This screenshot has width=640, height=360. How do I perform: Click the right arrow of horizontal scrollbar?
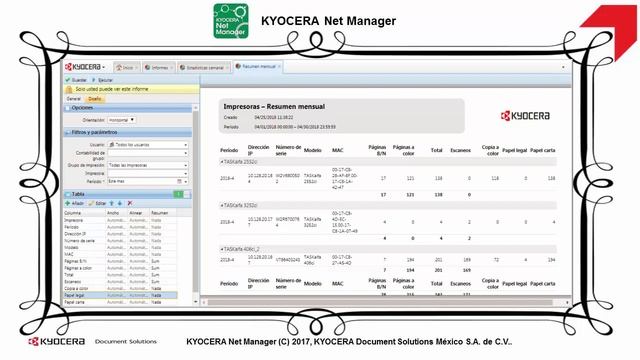[x=567, y=302]
